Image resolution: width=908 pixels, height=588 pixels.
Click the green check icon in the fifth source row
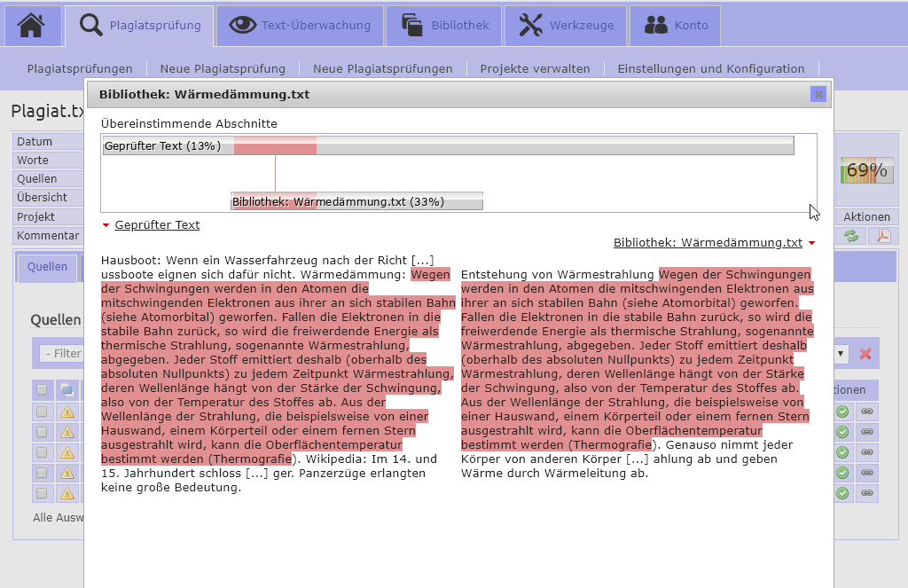842,493
